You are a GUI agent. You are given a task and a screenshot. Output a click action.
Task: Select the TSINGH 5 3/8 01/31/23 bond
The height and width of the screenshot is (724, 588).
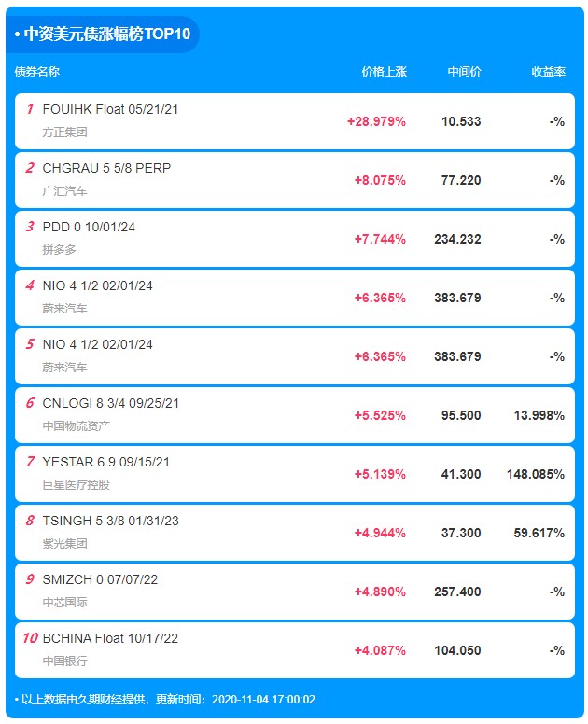click(295, 533)
